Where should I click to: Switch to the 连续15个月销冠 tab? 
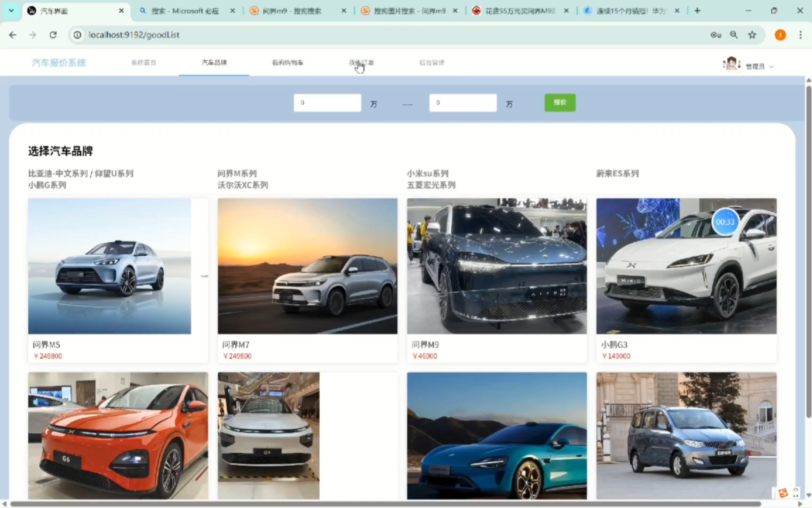[x=631, y=10]
